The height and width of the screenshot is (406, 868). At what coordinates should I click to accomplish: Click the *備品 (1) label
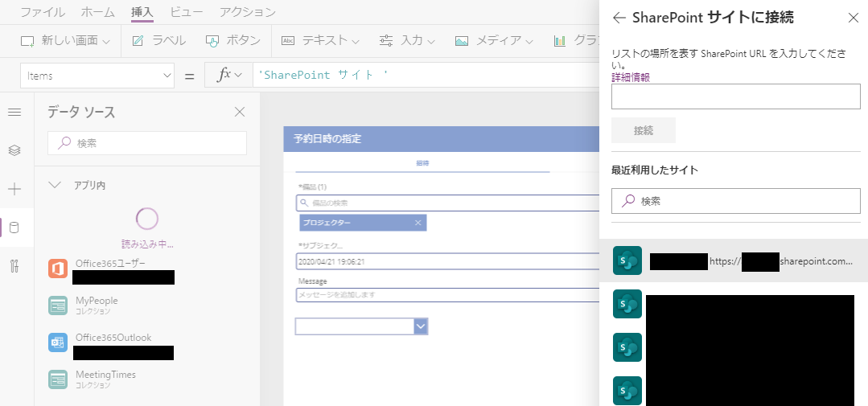click(x=312, y=187)
